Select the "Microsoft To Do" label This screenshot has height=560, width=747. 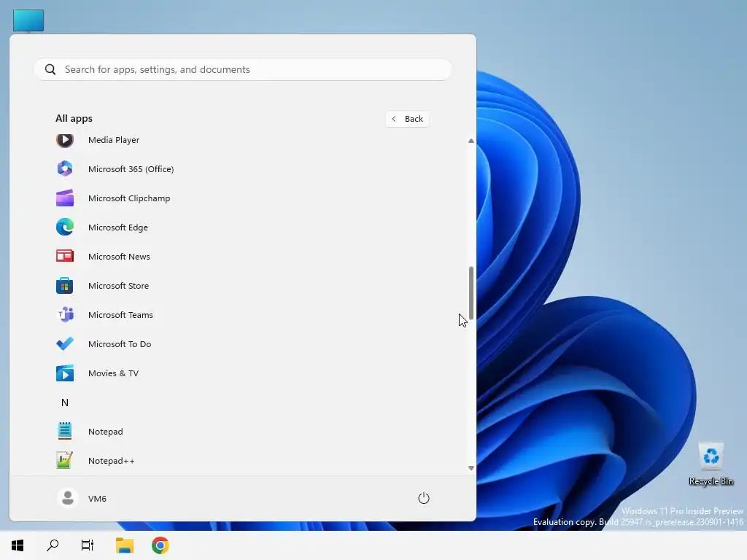pyautogui.click(x=120, y=344)
